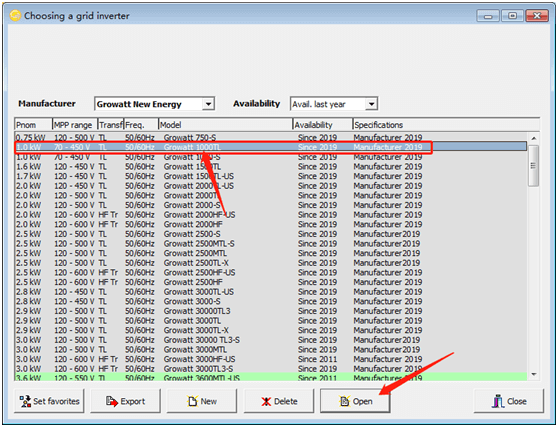Select the Growatt 2500HF-US row
Image resolution: width=558 pixels, height=427 pixels.
pos(270,272)
